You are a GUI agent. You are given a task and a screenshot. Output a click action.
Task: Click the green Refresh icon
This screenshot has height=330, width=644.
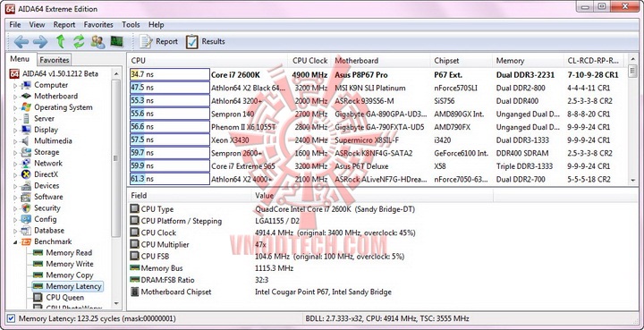(79, 41)
